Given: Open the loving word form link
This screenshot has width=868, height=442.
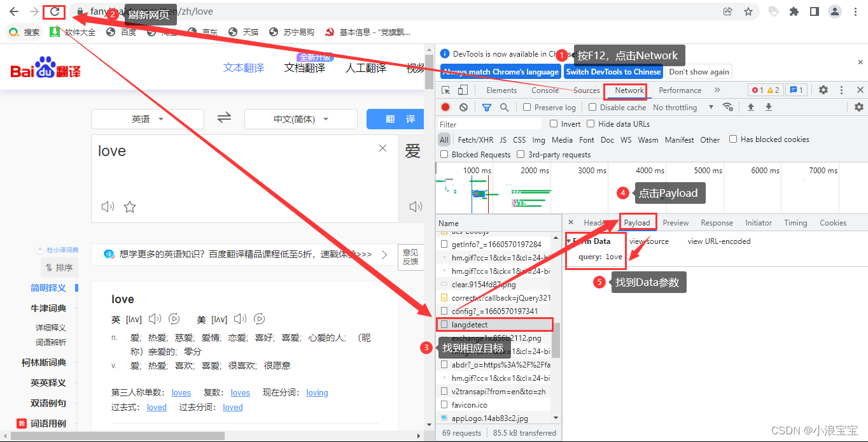Looking at the screenshot, I should click(317, 393).
